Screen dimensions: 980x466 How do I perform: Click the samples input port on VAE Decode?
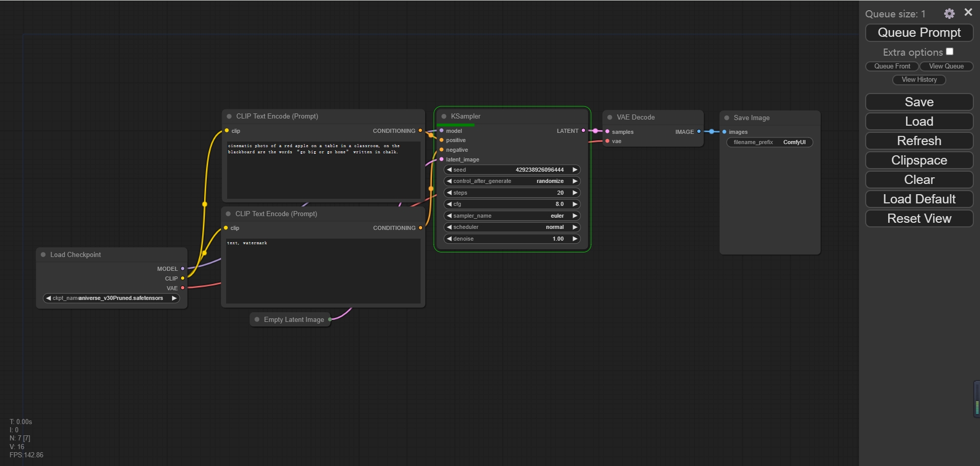pyautogui.click(x=607, y=132)
